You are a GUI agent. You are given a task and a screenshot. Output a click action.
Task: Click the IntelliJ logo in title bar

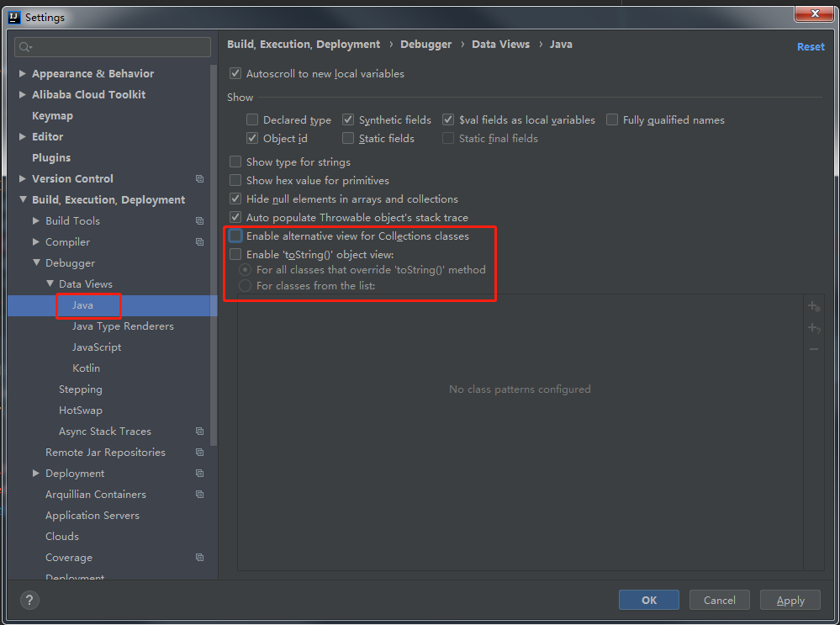pos(13,17)
